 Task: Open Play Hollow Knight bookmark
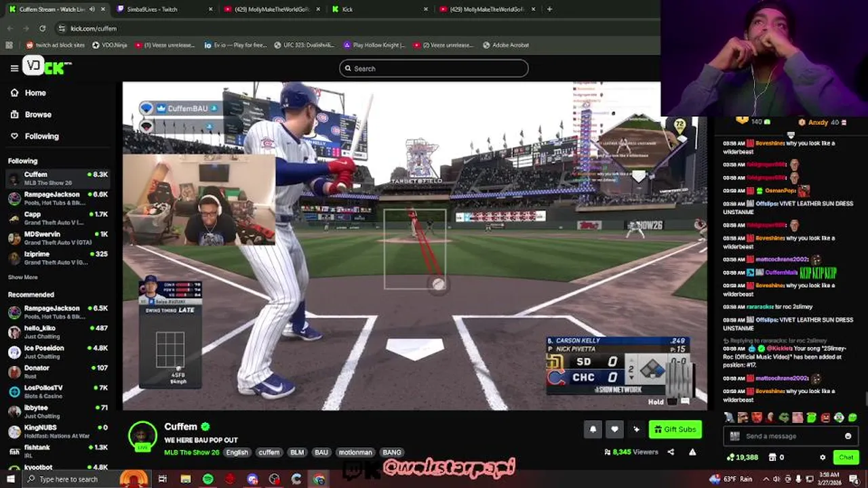pos(374,45)
